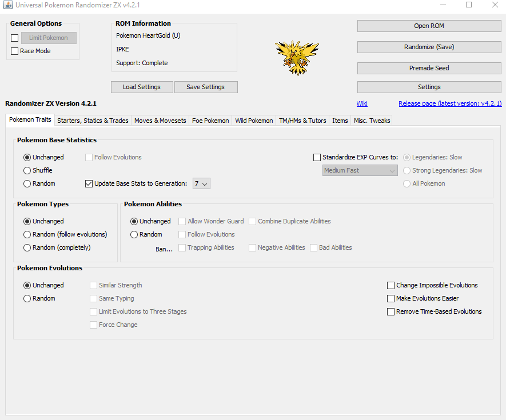Enable the Limit Pokemon checkbox

click(x=14, y=38)
